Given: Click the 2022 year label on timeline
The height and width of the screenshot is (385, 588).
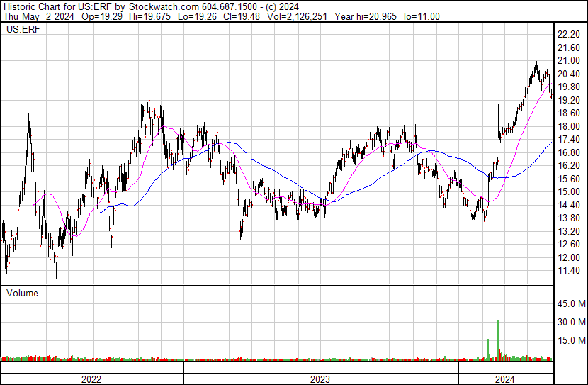Looking at the screenshot, I should tap(91, 379).
